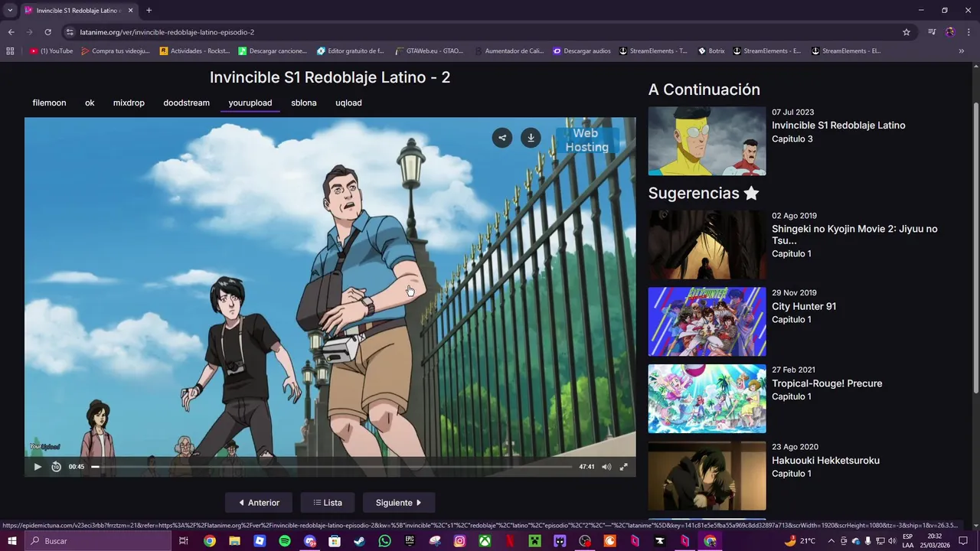Play the video with the play button
Viewport: 980px width, 551px height.
click(38, 467)
